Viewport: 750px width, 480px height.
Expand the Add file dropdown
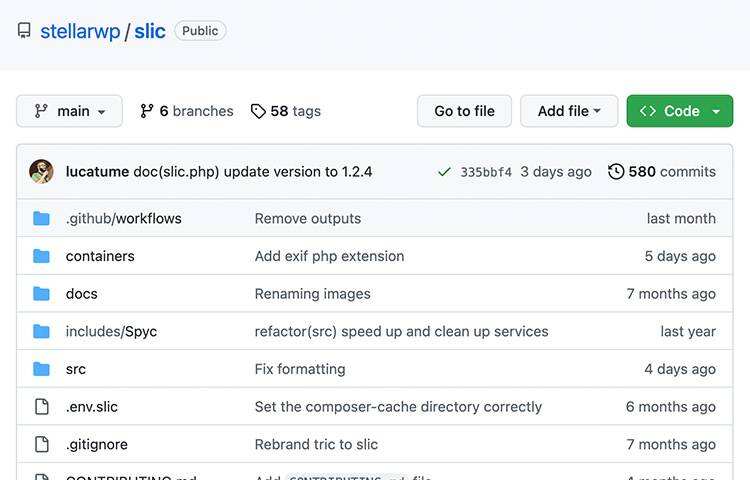(569, 111)
